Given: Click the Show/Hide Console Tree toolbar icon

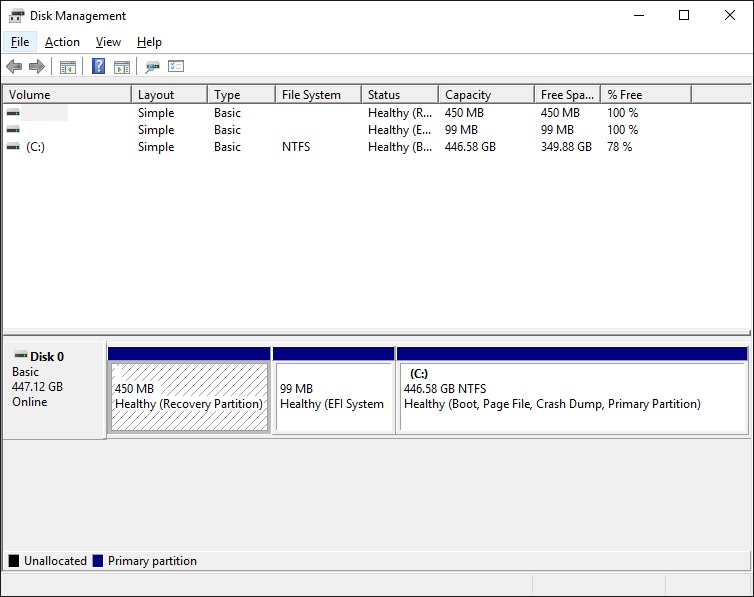Looking at the screenshot, I should [68, 67].
